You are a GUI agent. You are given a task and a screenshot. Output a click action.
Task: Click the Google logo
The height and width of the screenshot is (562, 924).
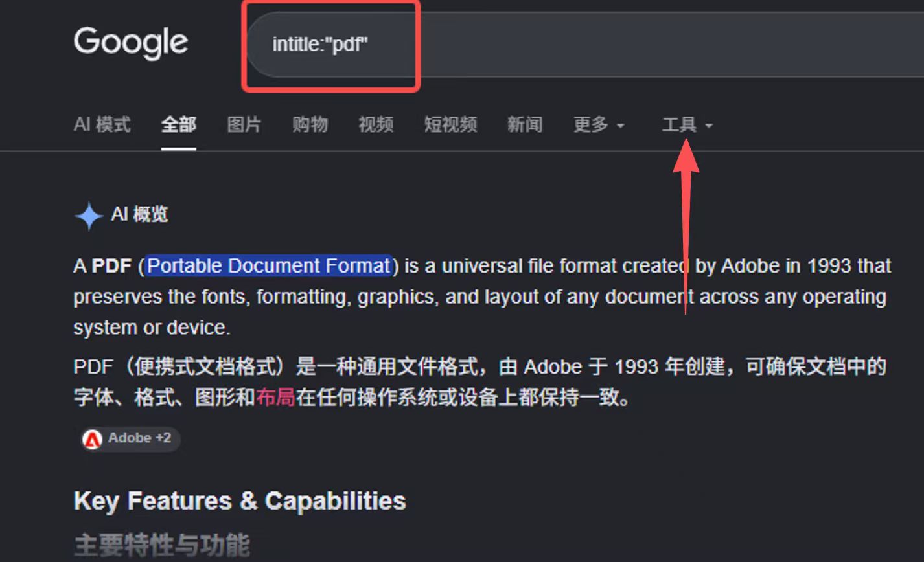click(131, 43)
